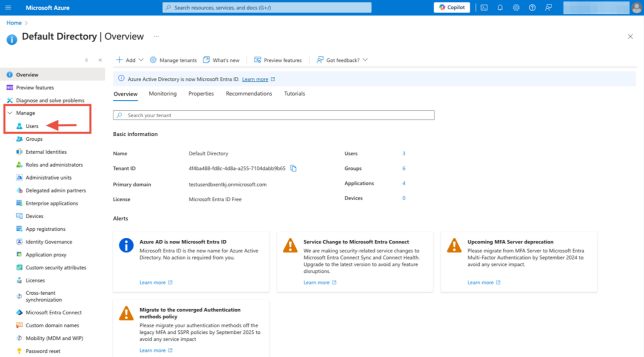Switch to the Monitoring tab
The image size is (644, 357).
(163, 94)
